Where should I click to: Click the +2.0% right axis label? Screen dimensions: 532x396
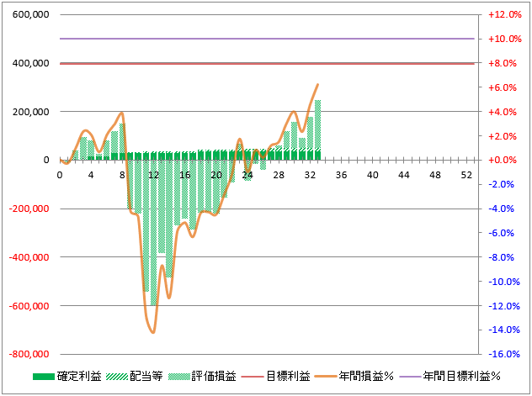click(503, 136)
